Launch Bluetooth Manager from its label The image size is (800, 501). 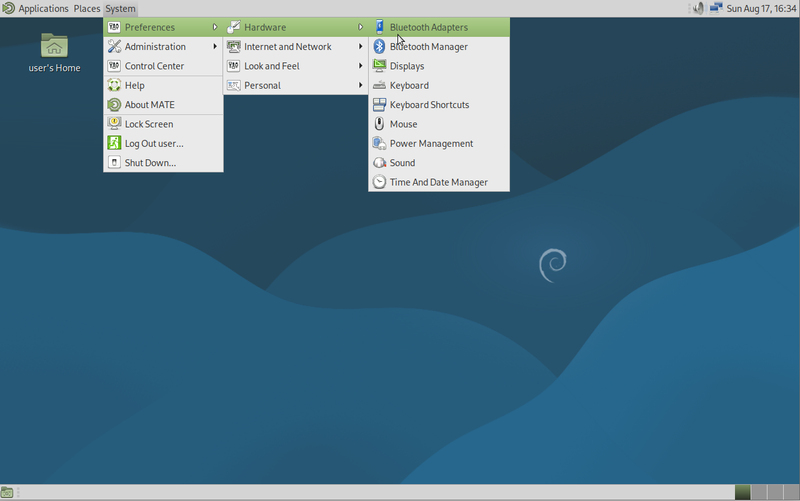point(429,46)
